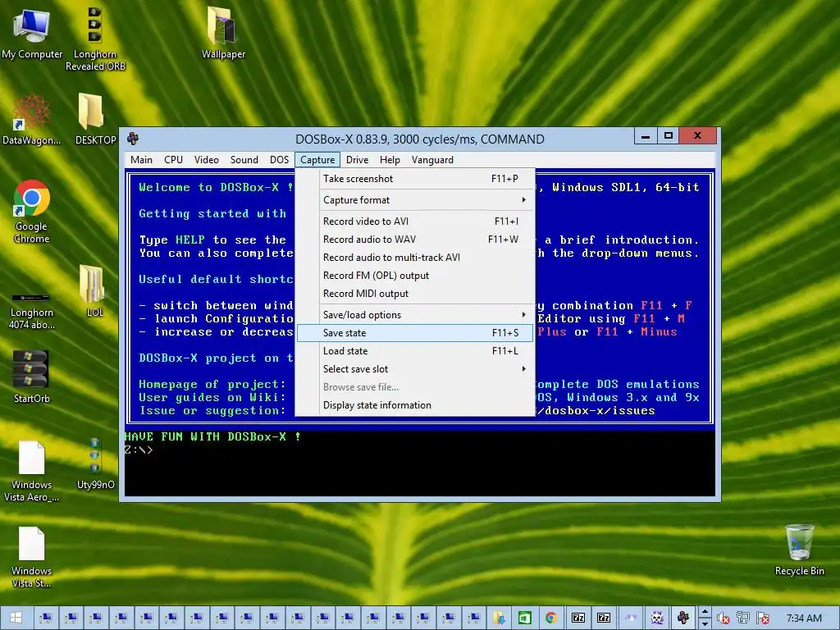Select the Uty99nO desktop icon
The height and width of the screenshot is (630, 840).
click(95, 464)
